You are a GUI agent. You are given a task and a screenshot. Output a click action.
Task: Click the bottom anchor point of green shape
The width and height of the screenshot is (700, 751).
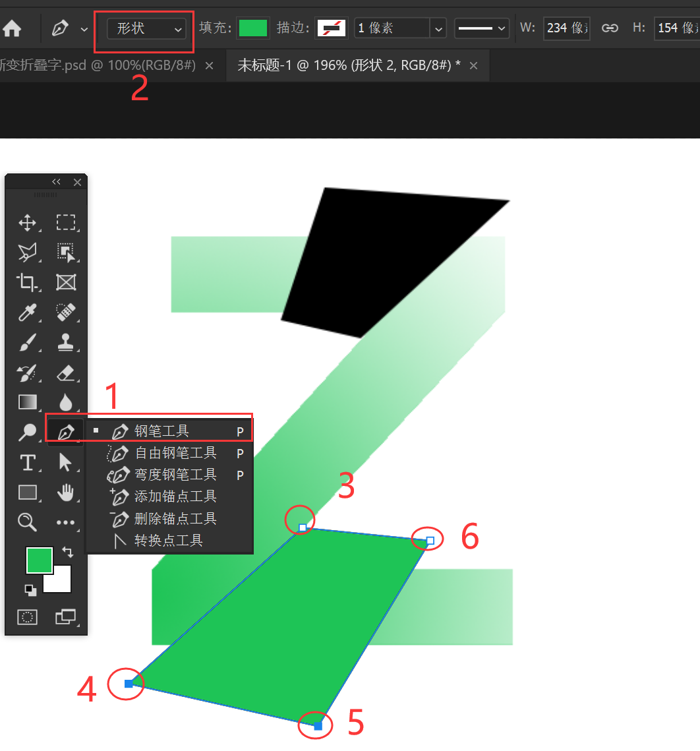(x=318, y=726)
